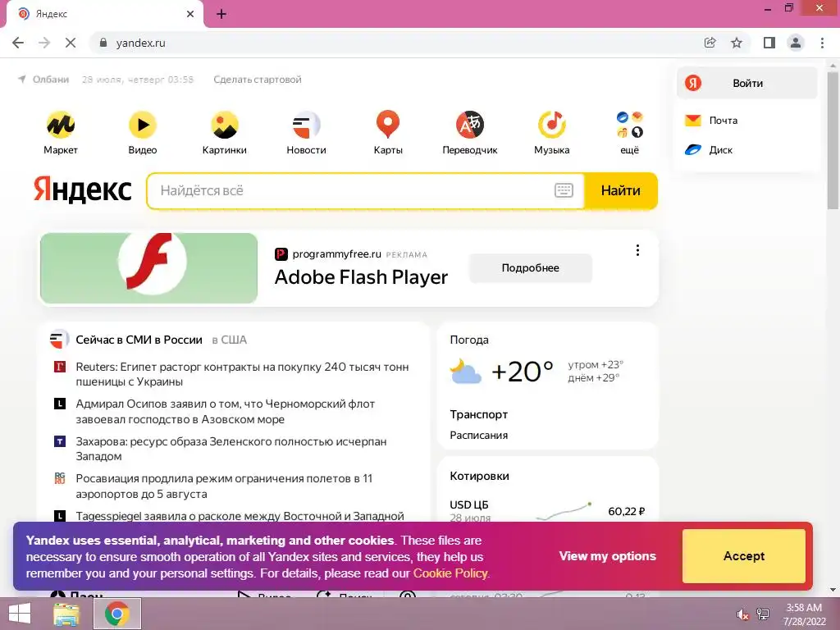Screen dimensions: 840x630
Task: Click the USD ЦБ exchange rate row
Action: tap(547, 510)
